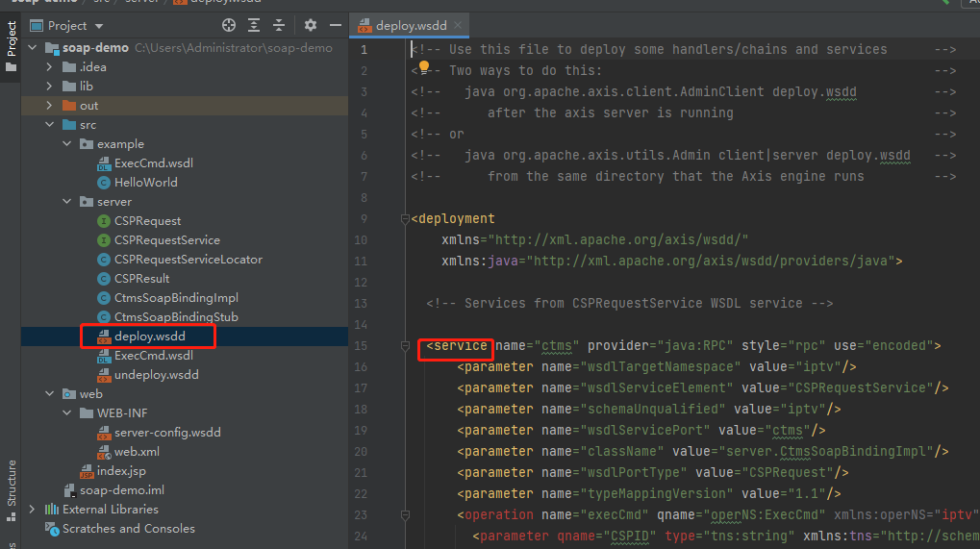Open Project panel settings gear
This screenshot has height=549, width=980.
(x=310, y=26)
